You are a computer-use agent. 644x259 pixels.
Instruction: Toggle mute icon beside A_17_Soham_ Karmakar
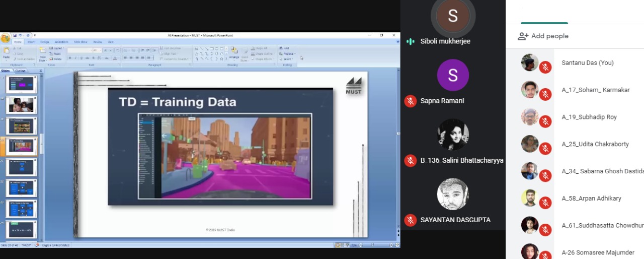[x=545, y=94]
